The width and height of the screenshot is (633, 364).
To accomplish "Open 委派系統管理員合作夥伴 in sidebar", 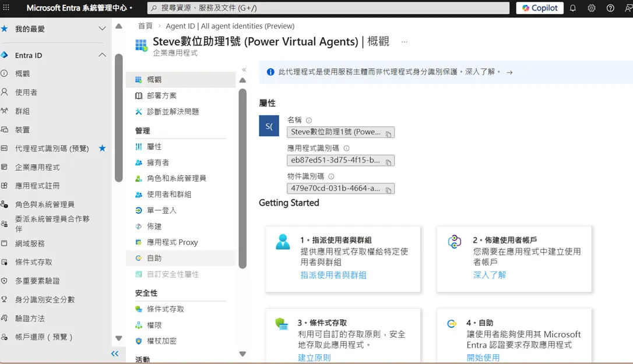I will 52,224.
